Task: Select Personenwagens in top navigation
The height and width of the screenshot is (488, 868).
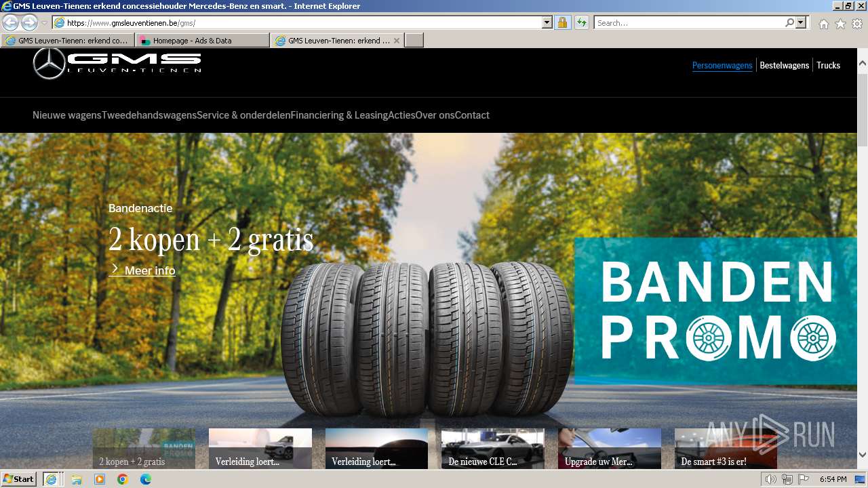Action: pos(722,66)
